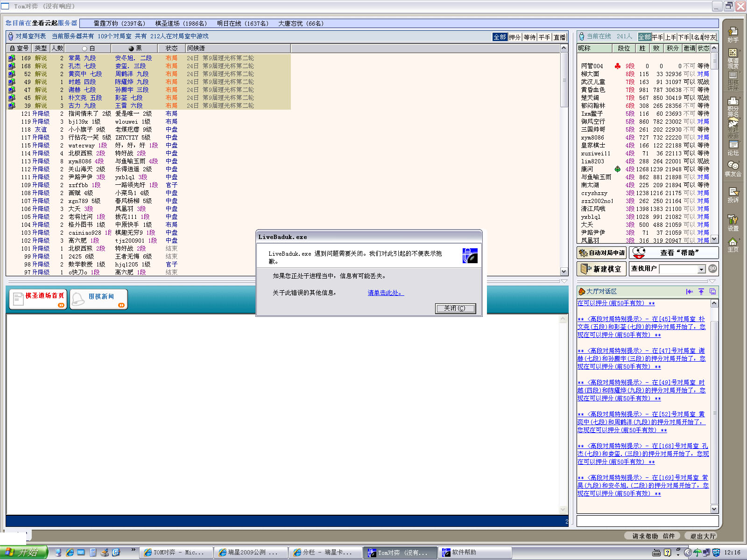Open the 查找用户 dropdown arrow

[701, 269]
